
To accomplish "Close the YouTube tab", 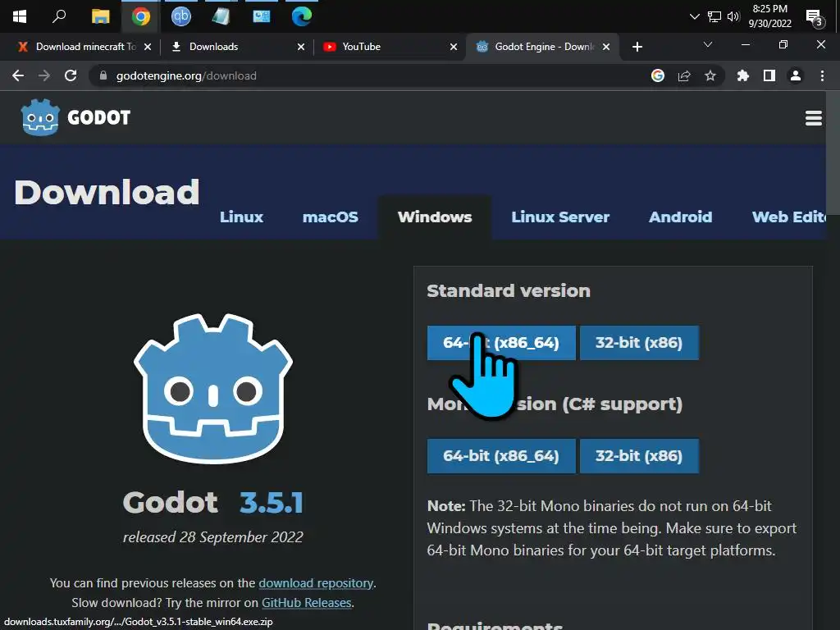I will click(x=454, y=47).
